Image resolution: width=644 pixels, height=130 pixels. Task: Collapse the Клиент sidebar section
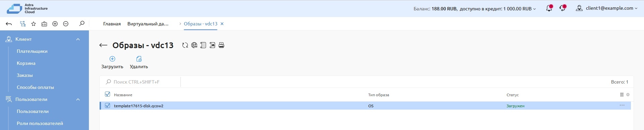(x=78, y=39)
